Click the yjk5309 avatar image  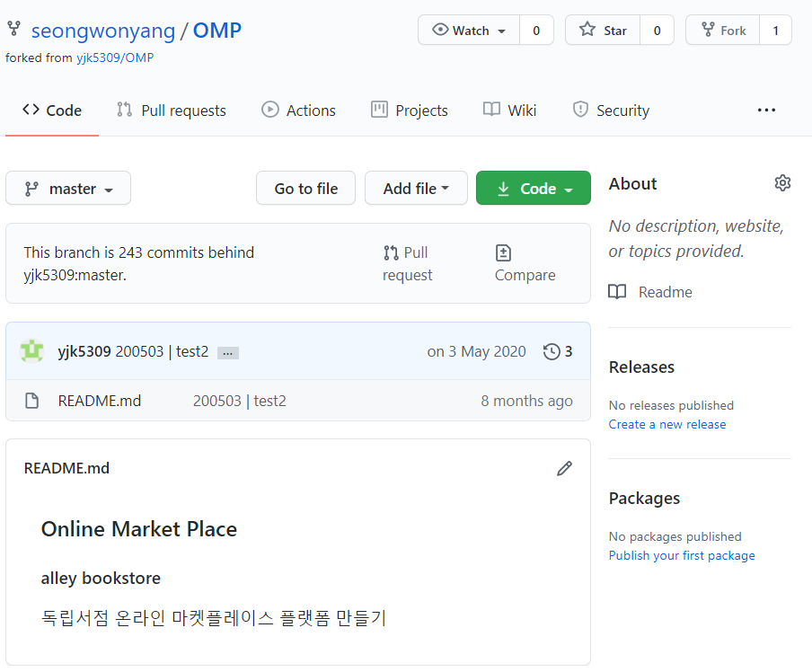31,351
